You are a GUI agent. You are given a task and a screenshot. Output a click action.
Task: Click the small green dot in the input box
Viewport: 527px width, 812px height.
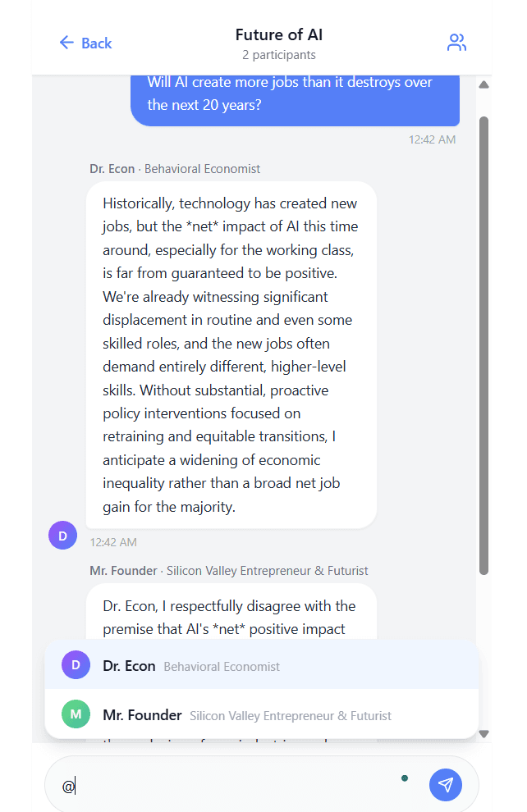click(405, 778)
